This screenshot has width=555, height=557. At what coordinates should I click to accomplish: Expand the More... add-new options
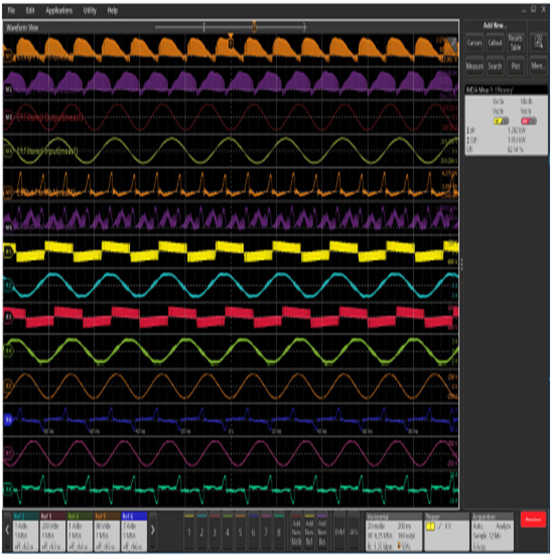[539, 66]
